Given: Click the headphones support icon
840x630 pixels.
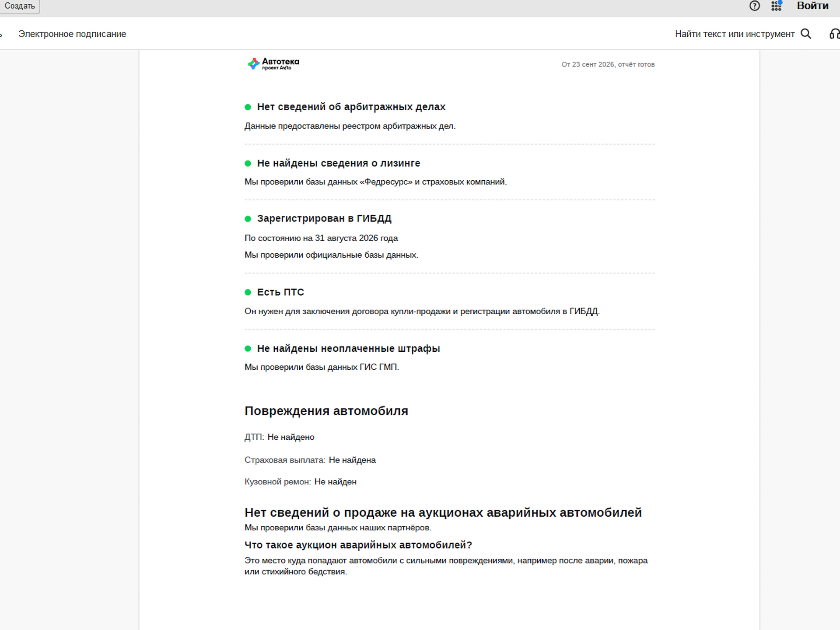Looking at the screenshot, I should coord(835,34).
